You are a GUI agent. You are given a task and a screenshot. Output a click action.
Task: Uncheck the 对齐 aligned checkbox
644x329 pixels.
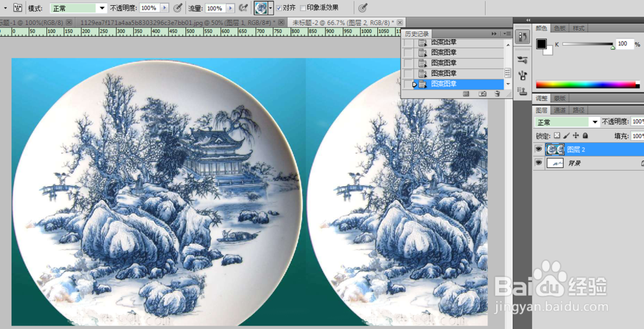point(279,8)
